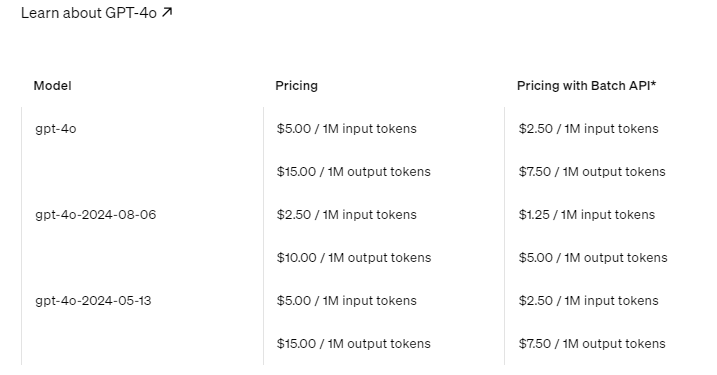This screenshot has height=375, width=717.
Task: Click gpt-4o $15.00 / 1M output tokens price
Action: (353, 172)
